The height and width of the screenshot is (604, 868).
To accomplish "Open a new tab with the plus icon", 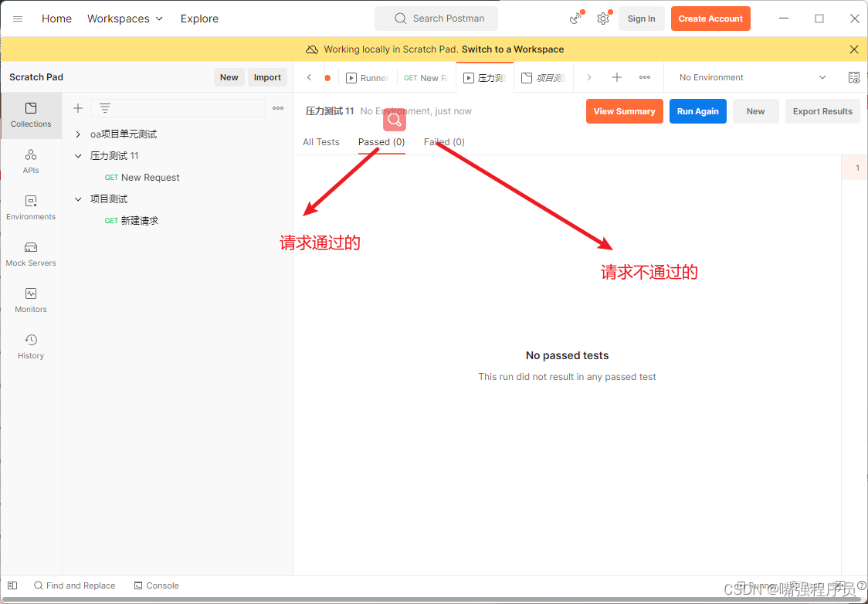I will [x=617, y=77].
